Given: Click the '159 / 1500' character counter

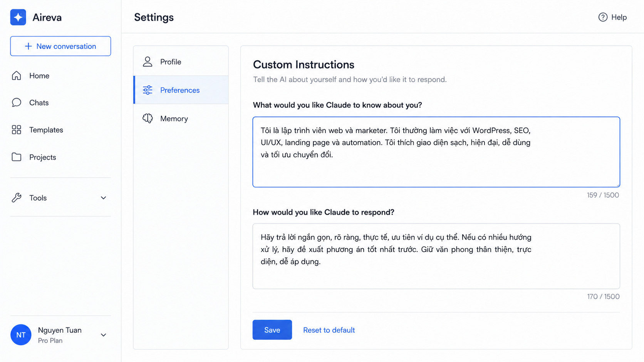Looking at the screenshot, I should (x=603, y=195).
